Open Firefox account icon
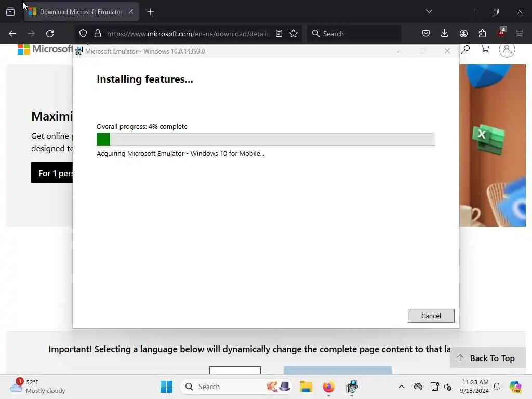Screen dimensions: 532x399 (x=463, y=33)
